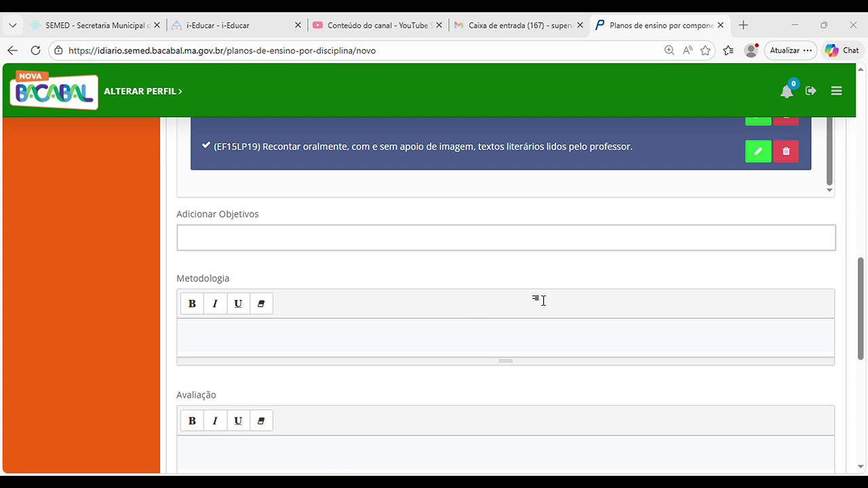Click the page scroll down arrow

pos(861,466)
